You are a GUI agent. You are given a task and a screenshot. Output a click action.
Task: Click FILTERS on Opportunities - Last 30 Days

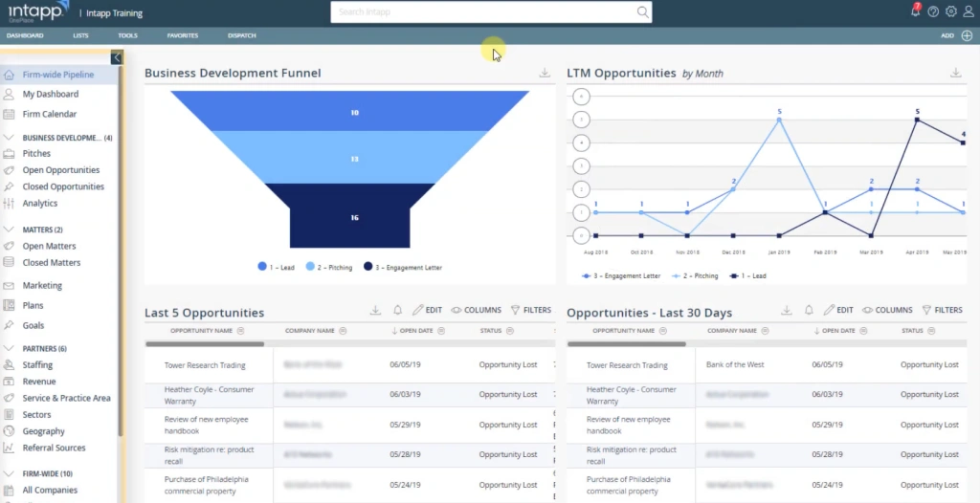943,310
